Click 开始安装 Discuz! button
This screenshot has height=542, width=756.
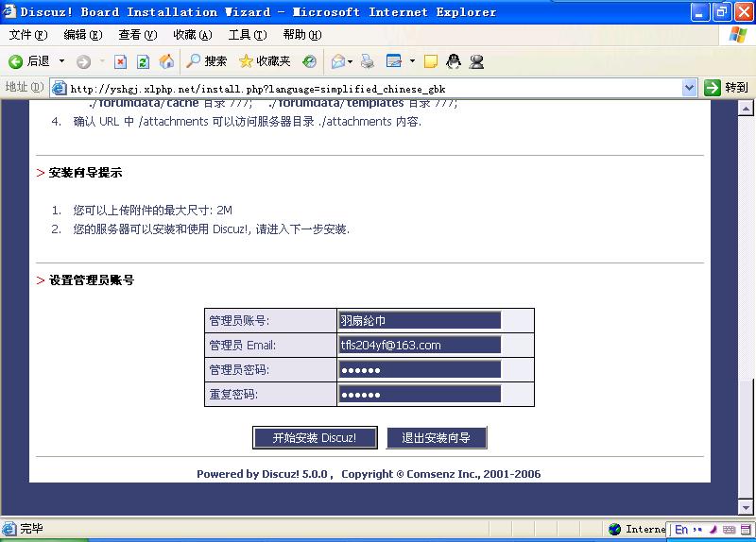tap(315, 437)
